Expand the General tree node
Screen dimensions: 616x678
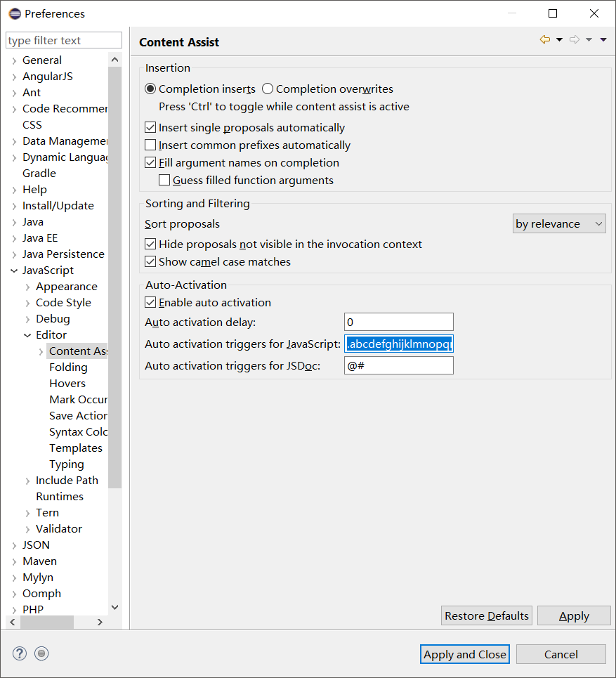14,60
